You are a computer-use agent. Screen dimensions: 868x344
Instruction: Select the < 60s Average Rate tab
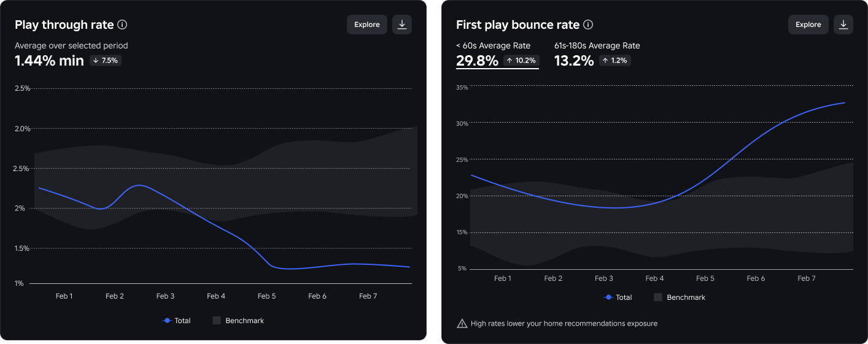point(497,55)
